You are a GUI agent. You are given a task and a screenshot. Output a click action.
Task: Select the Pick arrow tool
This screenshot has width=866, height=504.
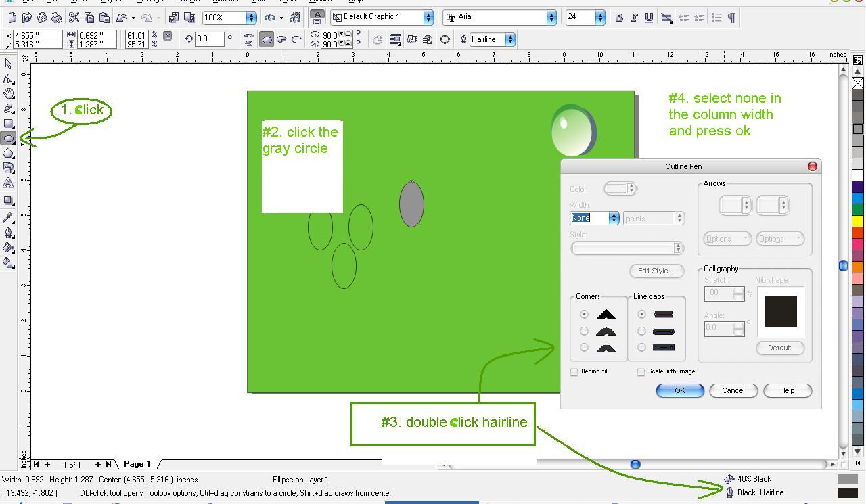pyautogui.click(x=8, y=64)
